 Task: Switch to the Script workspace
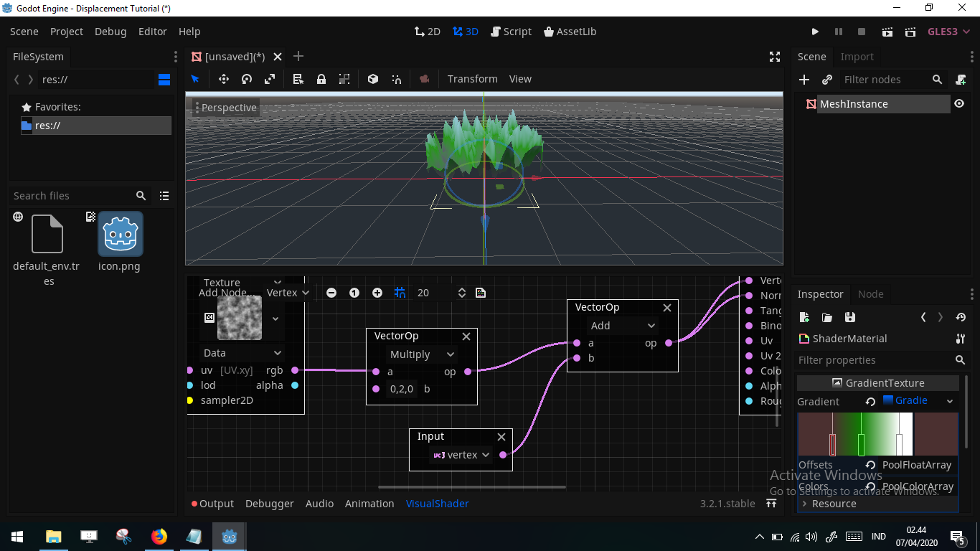point(511,32)
